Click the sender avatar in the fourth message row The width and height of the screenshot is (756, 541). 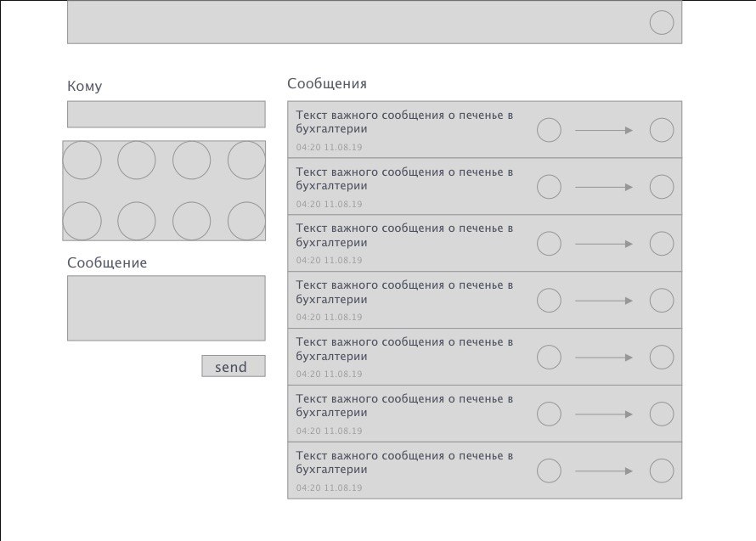[x=549, y=301]
